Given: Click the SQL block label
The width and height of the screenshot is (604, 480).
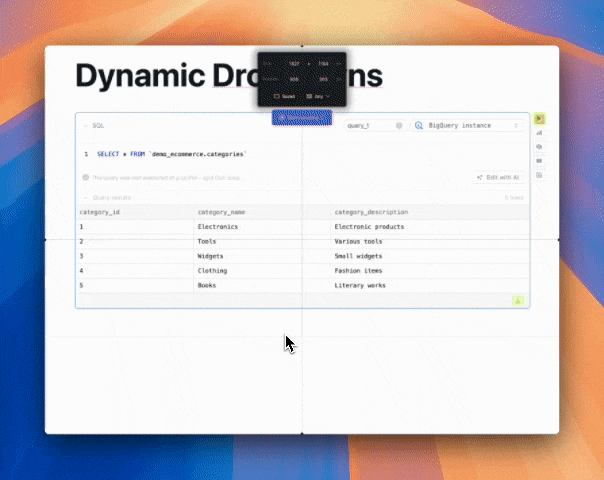Looking at the screenshot, I should 98,126.
